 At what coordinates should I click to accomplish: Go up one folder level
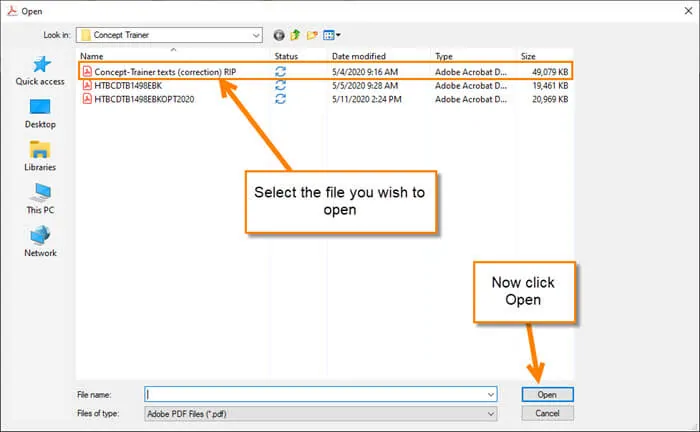coord(295,35)
